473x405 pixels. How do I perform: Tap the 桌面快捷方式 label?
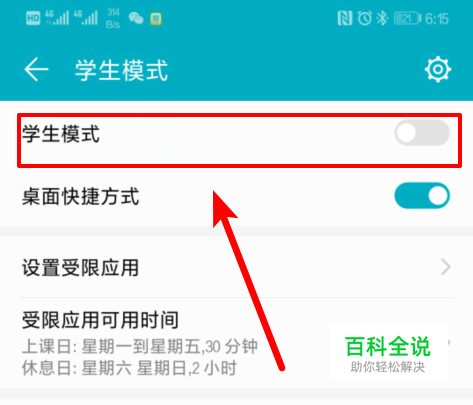[80, 196]
